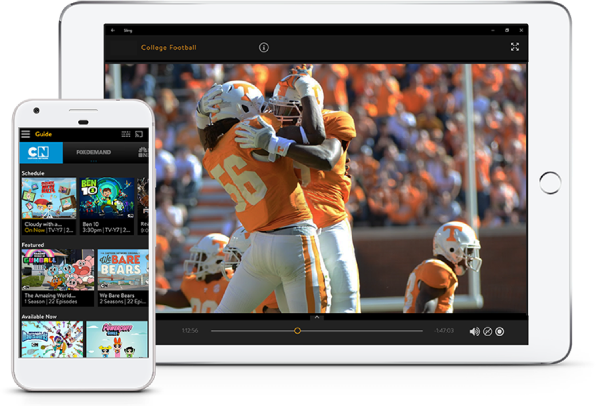
Task: Click the 'On Now' label under Cloudy
Action: (35, 230)
